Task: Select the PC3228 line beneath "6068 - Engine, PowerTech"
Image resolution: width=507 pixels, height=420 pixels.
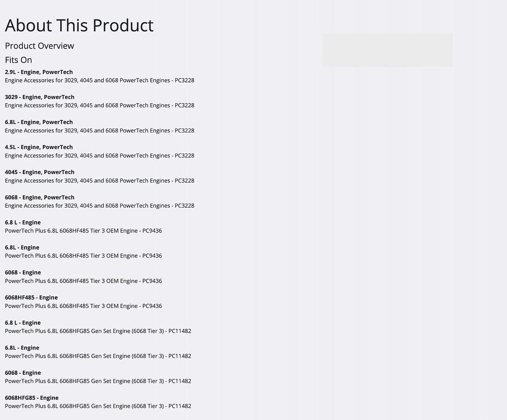Action: point(99,206)
